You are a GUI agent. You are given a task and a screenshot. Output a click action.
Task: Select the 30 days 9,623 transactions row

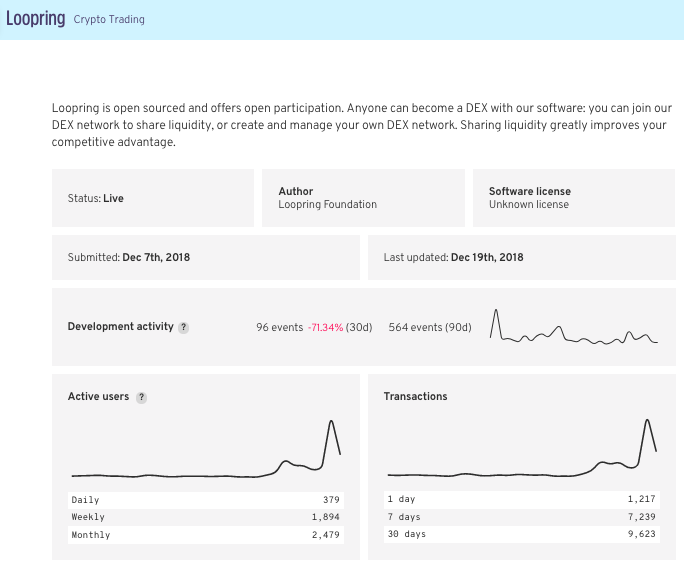[522, 534]
